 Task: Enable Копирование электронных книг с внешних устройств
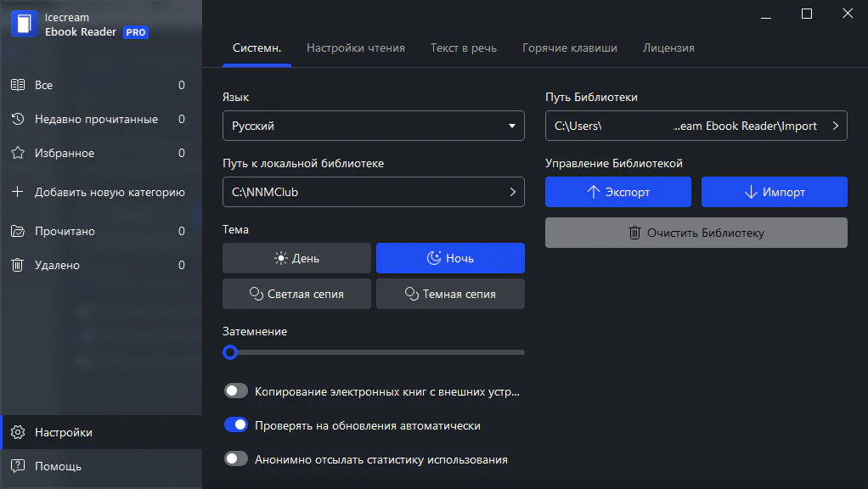coord(236,391)
